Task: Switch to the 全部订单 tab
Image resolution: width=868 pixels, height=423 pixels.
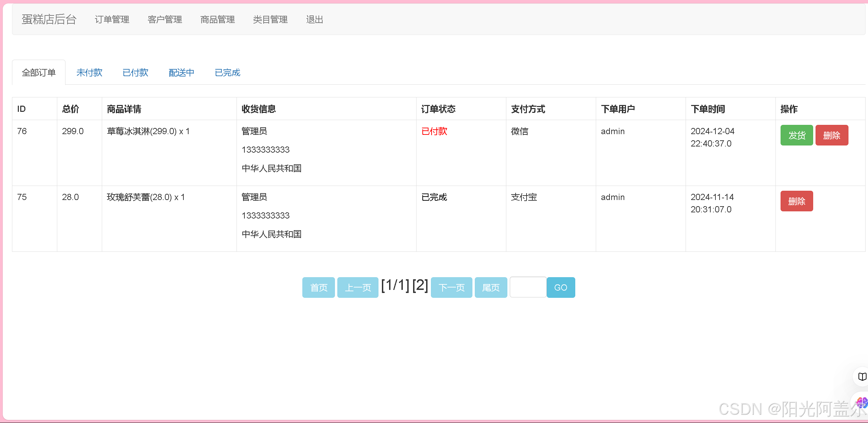Action: click(39, 72)
